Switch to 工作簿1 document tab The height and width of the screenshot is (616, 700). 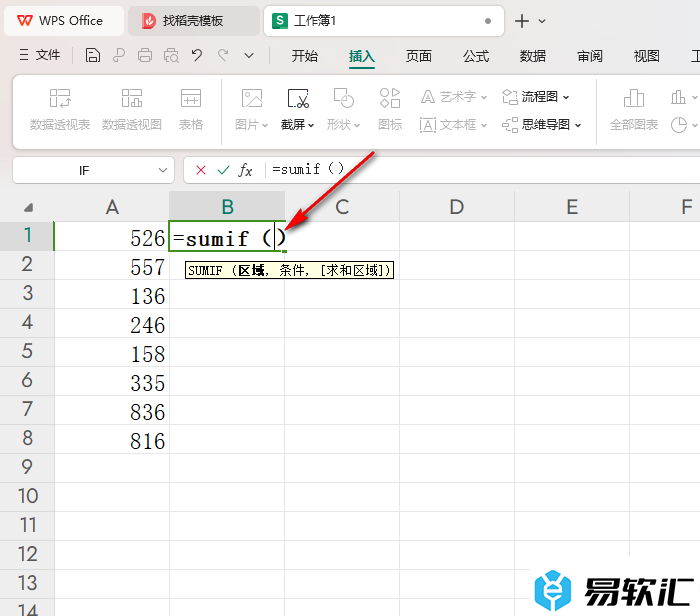point(383,21)
